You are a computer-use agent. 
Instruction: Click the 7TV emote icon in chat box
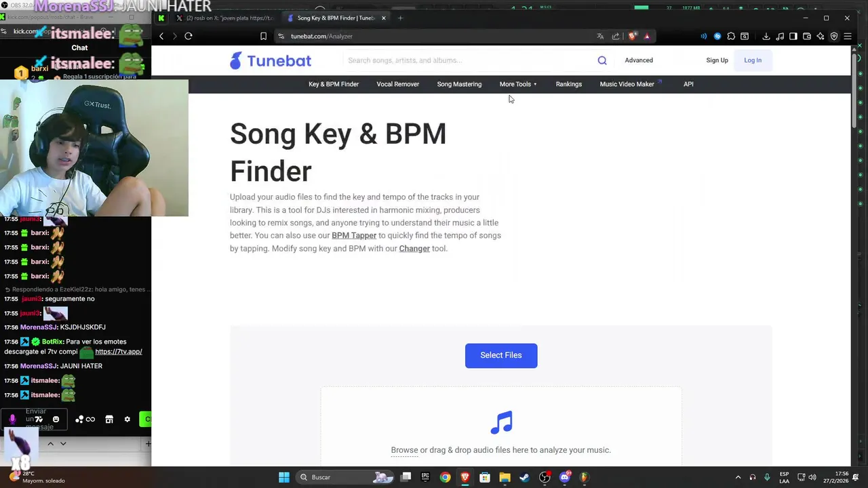tap(39, 420)
